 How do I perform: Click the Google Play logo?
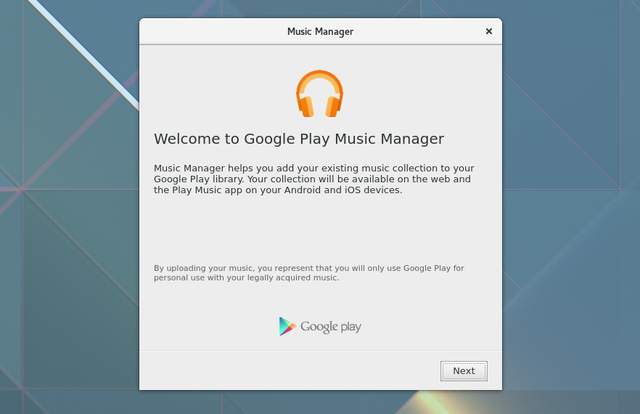click(x=320, y=326)
